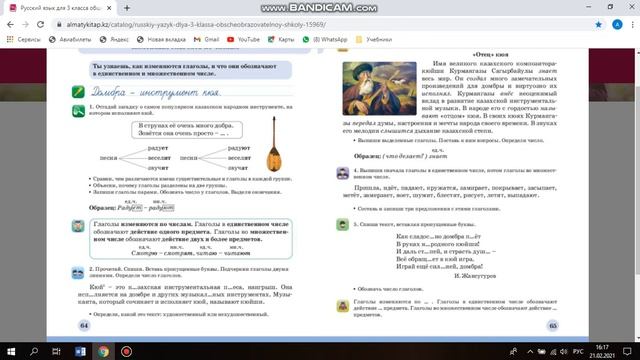Screen dimensions: 640x360
Task: Open a new browser tab
Action: tap(127, 8)
